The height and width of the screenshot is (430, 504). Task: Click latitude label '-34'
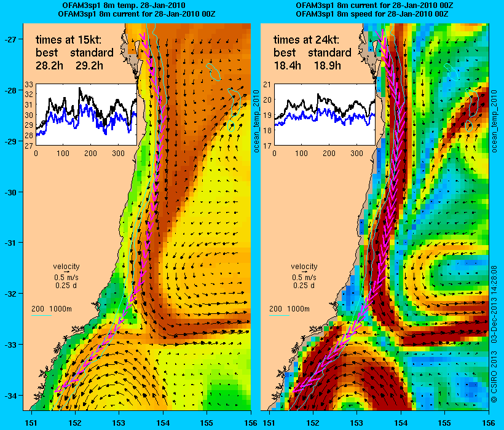[x=11, y=396]
